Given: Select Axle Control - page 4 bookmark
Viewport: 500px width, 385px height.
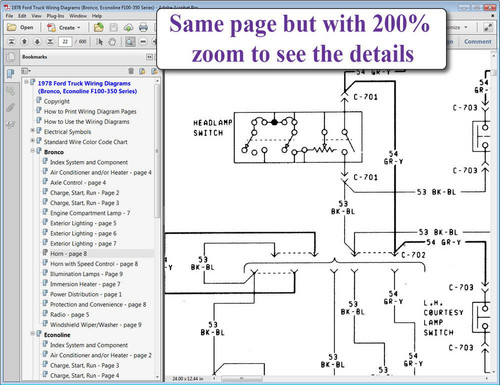Looking at the screenshot, I should 78,183.
